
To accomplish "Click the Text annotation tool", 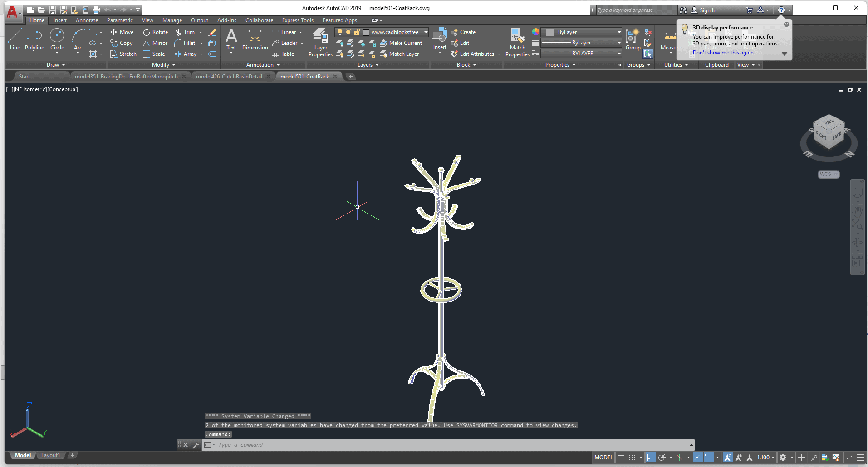I will click(x=231, y=39).
